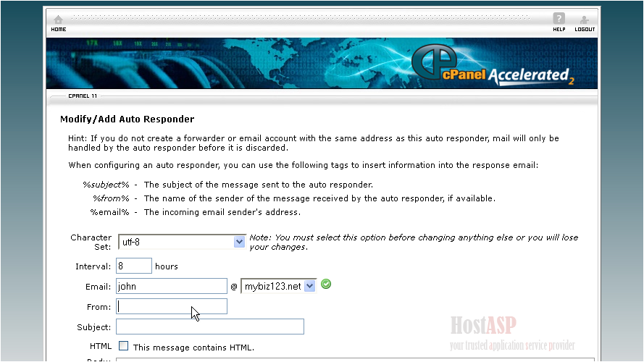Click the cPanel Accelerated logo
The width and height of the screenshot is (644, 362).
point(492,68)
